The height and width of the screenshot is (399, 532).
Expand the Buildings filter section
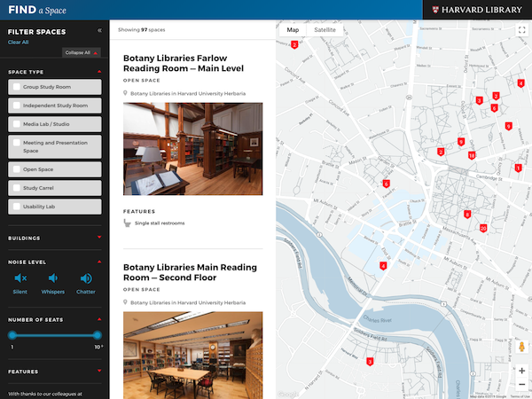coord(100,239)
